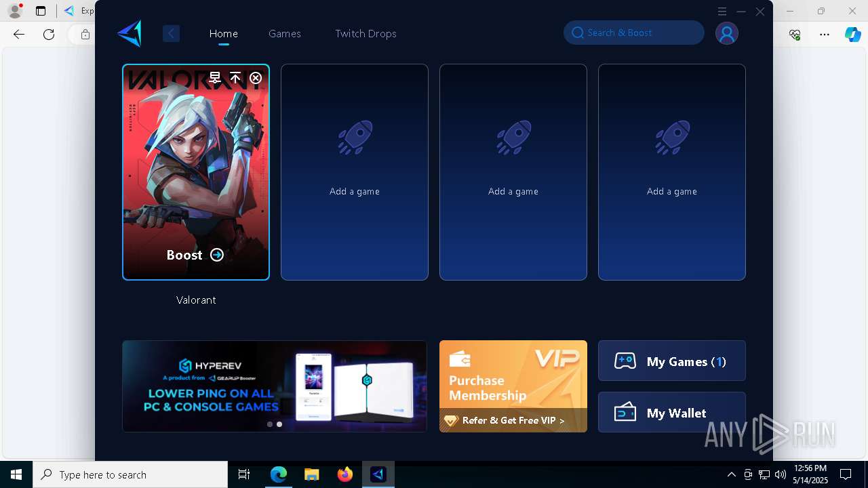
Task: Open the hamburger menu in the title bar
Action: click(722, 12)
